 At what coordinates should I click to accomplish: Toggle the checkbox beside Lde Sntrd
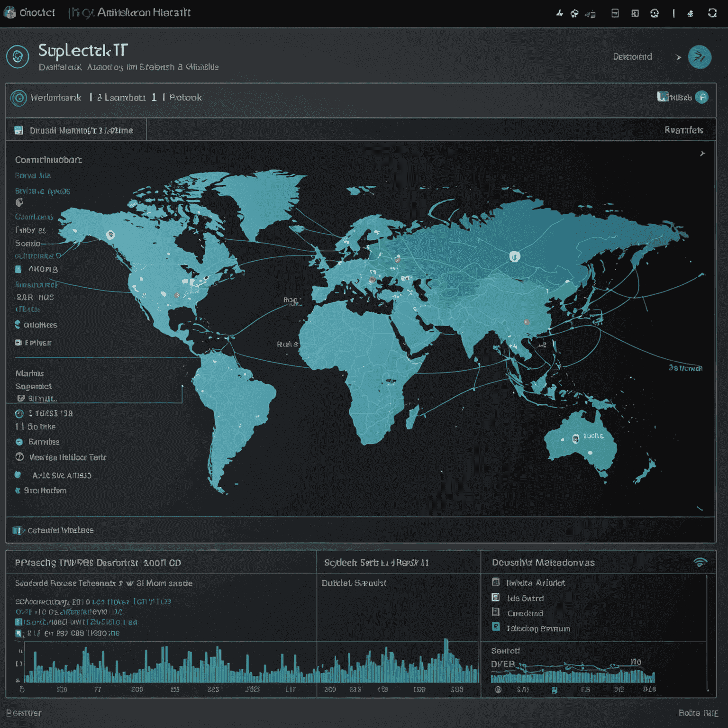[x=496, y=597]
